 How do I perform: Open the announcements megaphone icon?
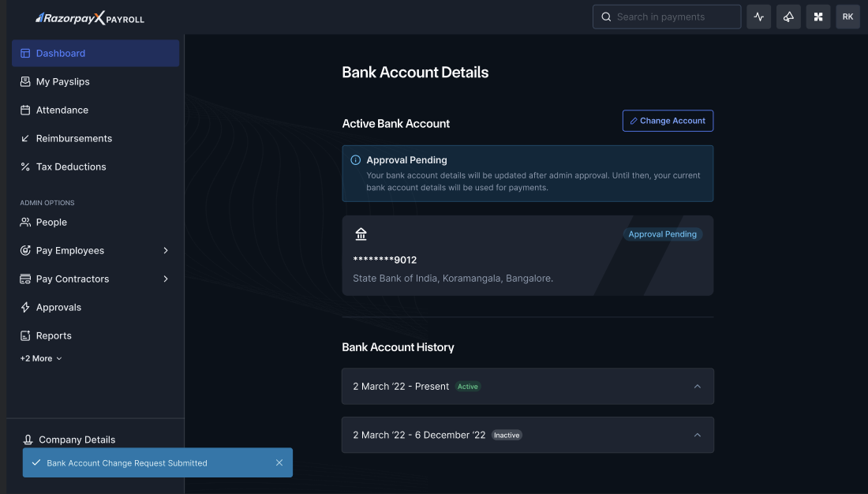tap(788, 17)
